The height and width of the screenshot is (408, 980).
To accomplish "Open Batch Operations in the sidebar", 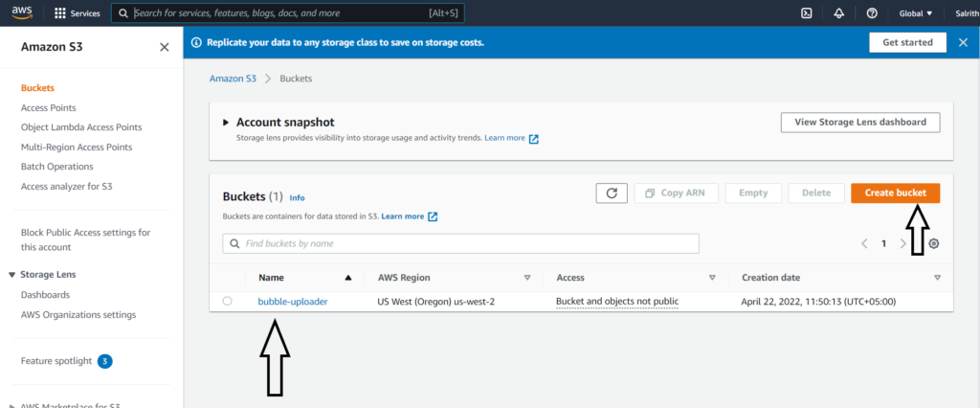I will (x=56, y=167).
